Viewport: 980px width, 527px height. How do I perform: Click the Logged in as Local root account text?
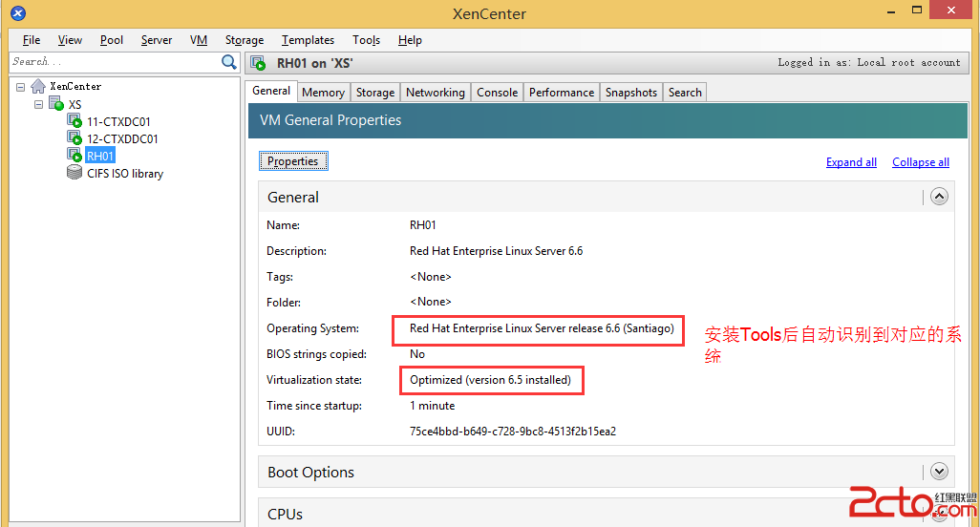(869, 62)
